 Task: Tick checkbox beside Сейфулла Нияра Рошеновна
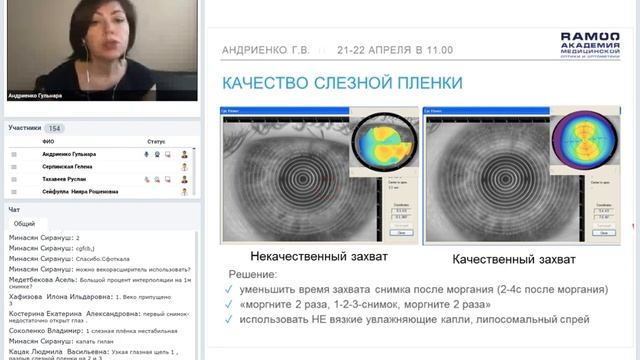pos(14,192)
